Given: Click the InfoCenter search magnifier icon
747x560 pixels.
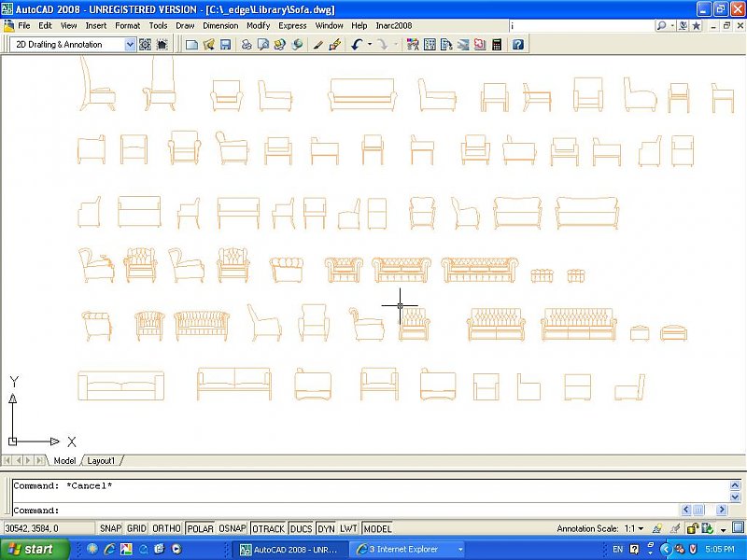Looking at the screenshot, I should [661, 26].
